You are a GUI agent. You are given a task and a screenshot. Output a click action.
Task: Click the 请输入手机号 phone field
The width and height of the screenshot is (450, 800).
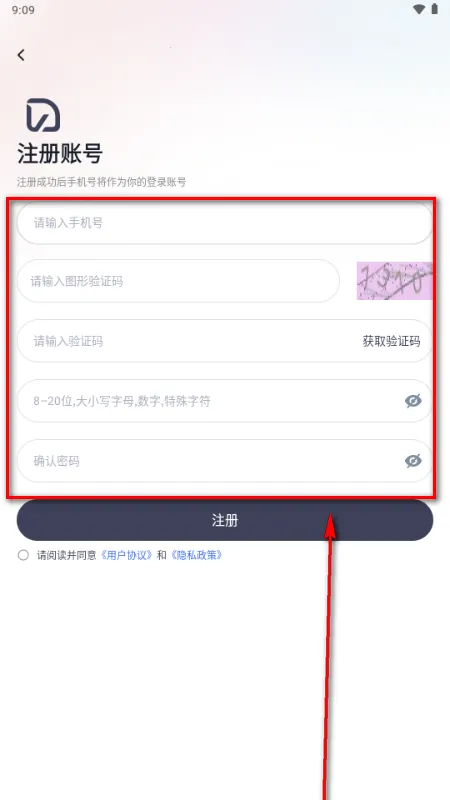pyautogui.click(x=225, y=223)
